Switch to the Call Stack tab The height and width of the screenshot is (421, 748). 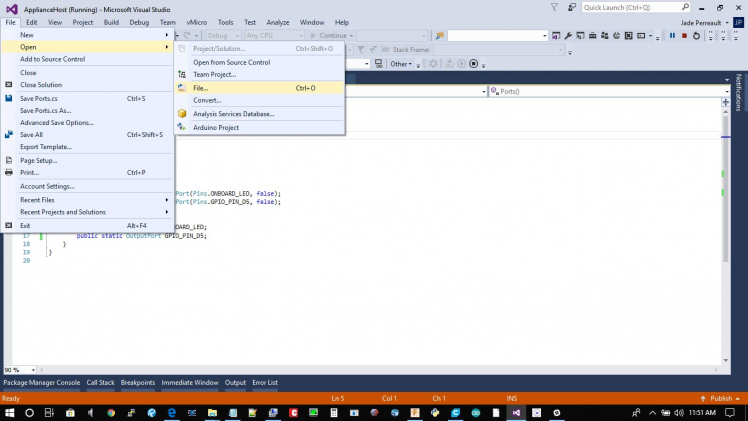pos(100,382)
